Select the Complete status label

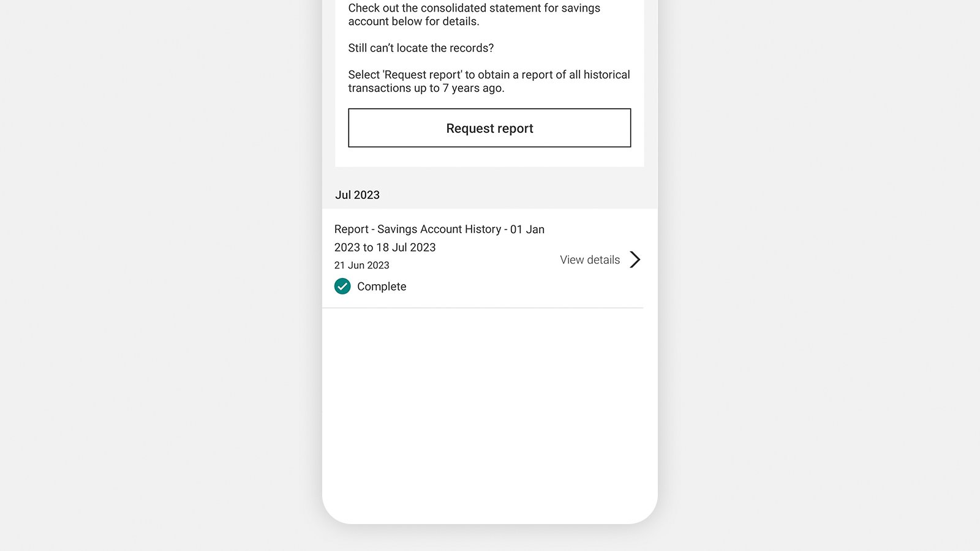point(382,287)
